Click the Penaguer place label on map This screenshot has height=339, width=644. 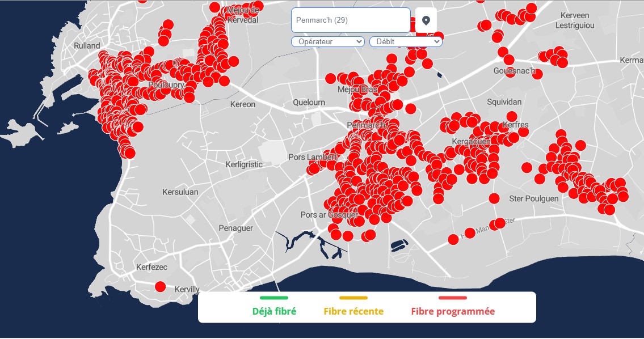[235, 228]
